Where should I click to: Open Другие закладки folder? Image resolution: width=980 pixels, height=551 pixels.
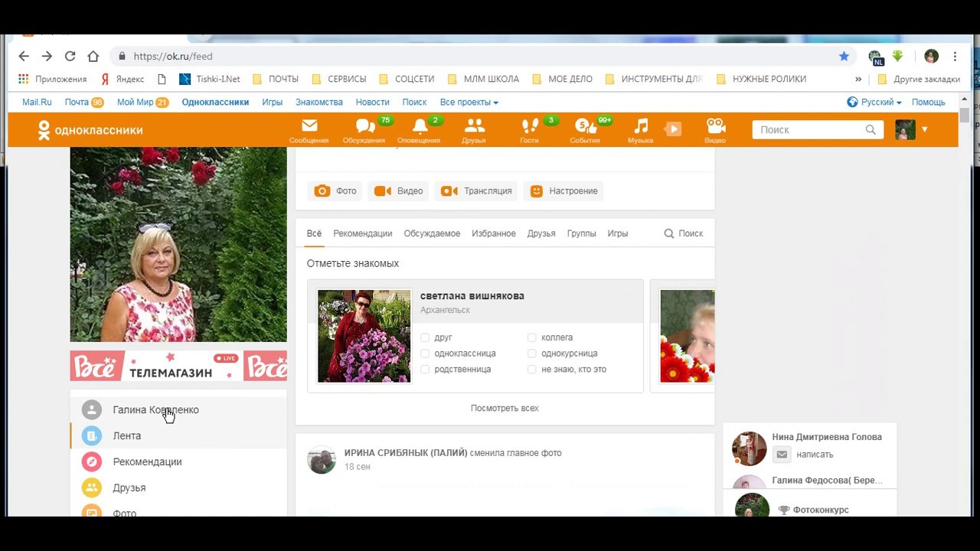tap(918, 79)
